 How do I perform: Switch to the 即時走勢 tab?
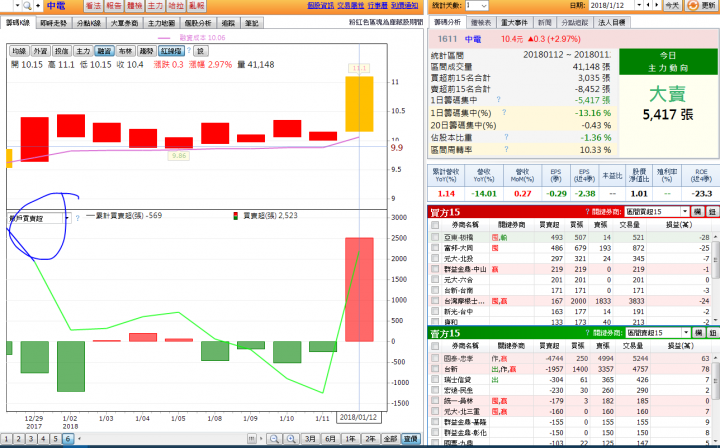pos(53,23)
